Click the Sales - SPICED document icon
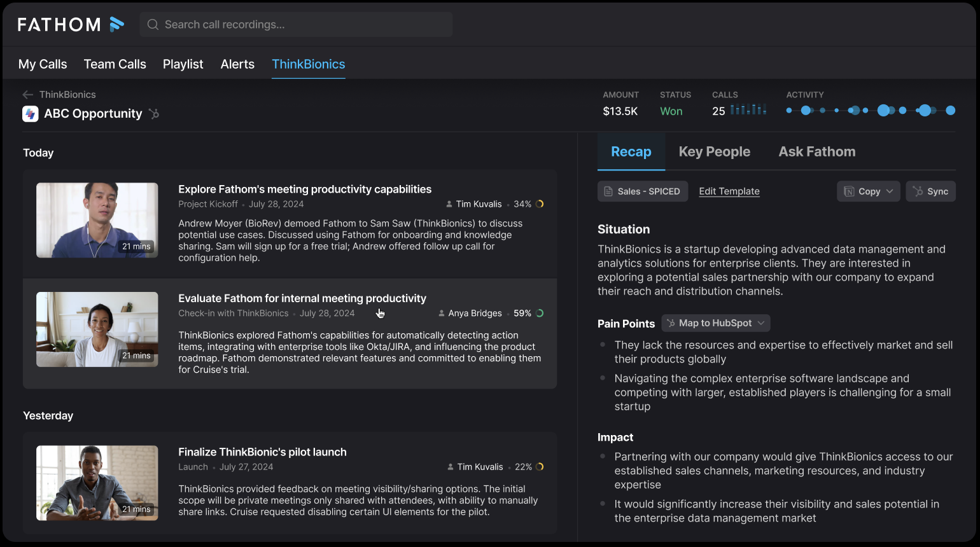980x547 pixels. pos(608,191)
